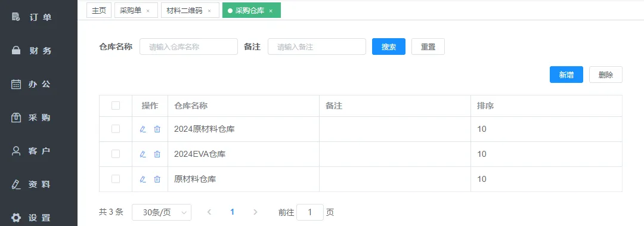Screen dimensions: 644x226
Task: Click 排序 value 10 in 原材料仓库 row
Action: [482, 179]
